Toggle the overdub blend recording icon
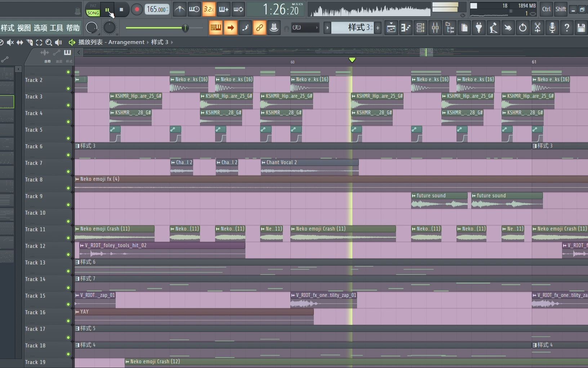Viewport: 588px width, 368px height. (224, 9)
